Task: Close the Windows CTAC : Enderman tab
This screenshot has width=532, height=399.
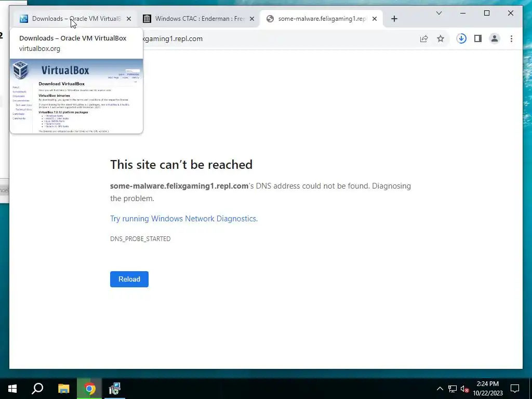Action: 252,19
